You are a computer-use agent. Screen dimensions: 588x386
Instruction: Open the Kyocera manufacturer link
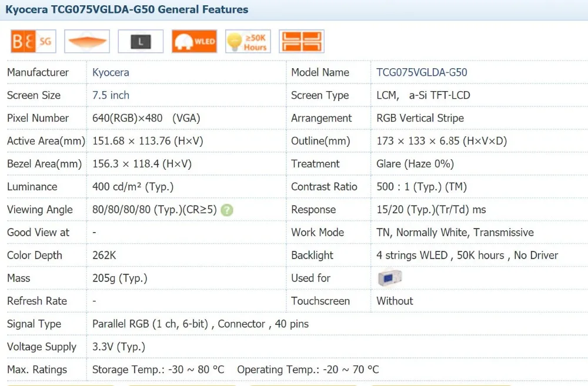click(111, 72)
